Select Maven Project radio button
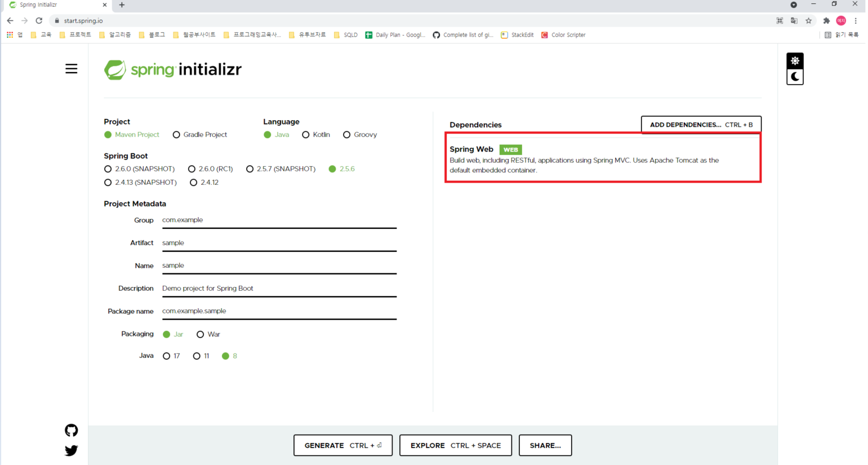Screen dimensions: 868x465 [132, 135]
